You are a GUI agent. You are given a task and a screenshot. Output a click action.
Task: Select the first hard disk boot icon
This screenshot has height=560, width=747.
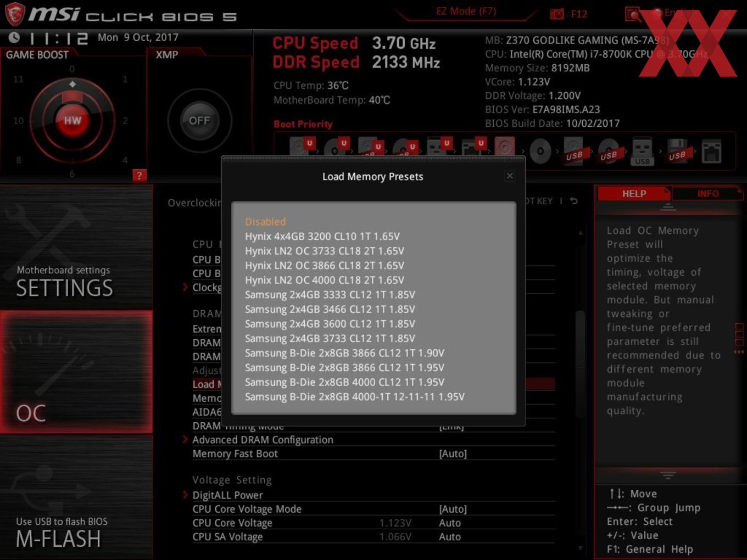301,147
